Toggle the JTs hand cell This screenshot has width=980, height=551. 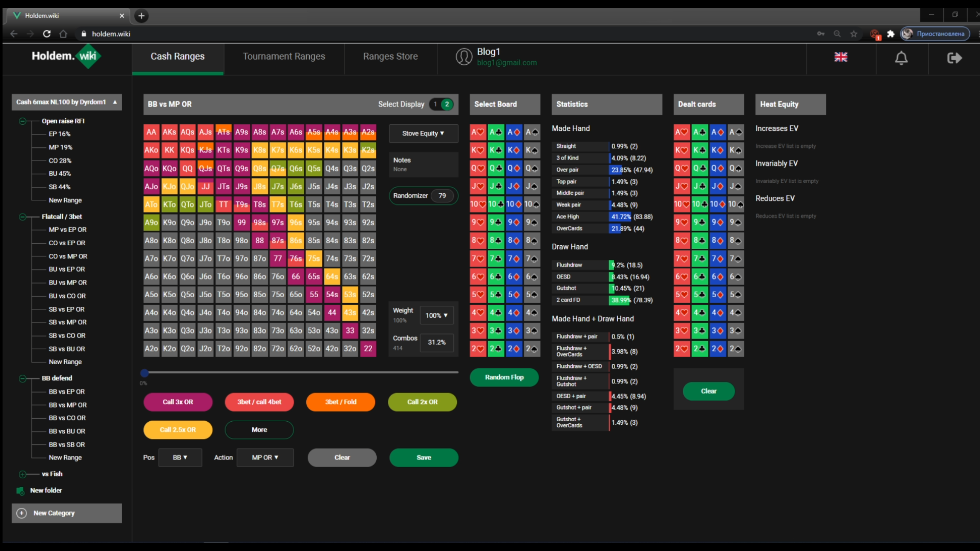coord(224,186)
